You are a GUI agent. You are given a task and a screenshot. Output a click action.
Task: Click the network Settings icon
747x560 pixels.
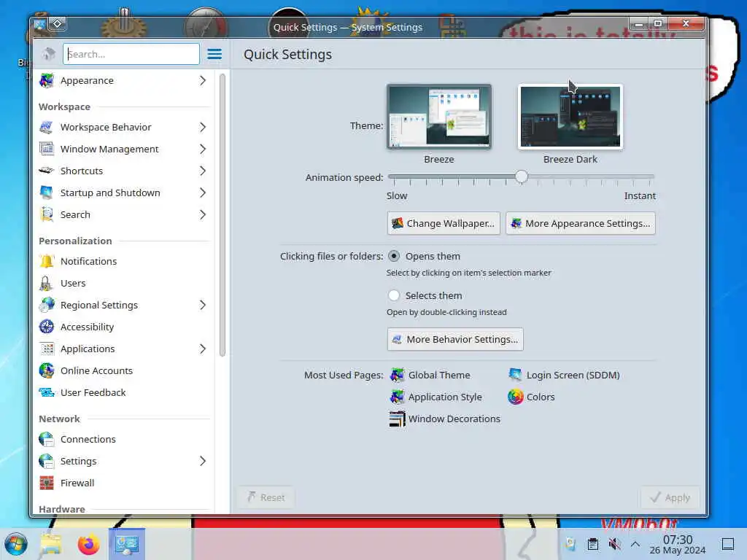(x=47, y=461)
